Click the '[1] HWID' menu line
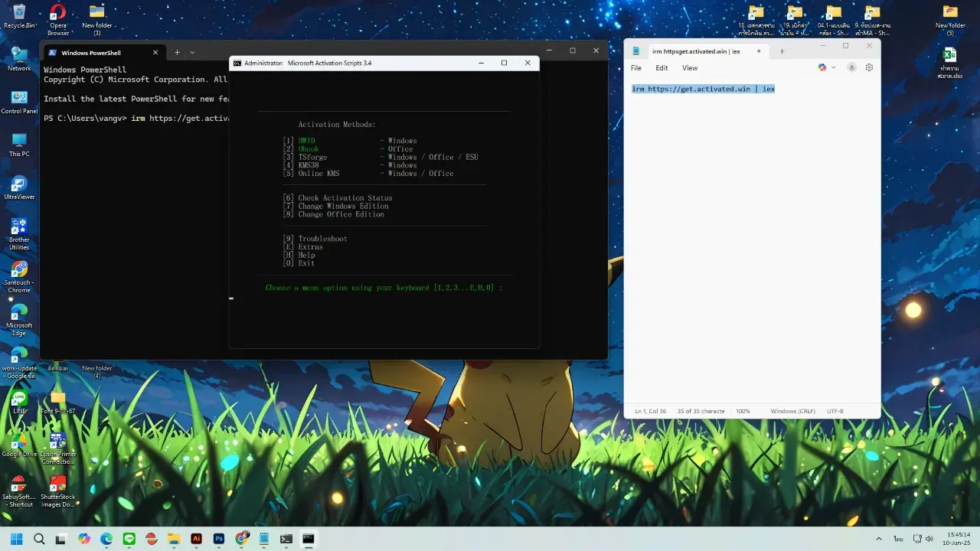 coord(350,141)
